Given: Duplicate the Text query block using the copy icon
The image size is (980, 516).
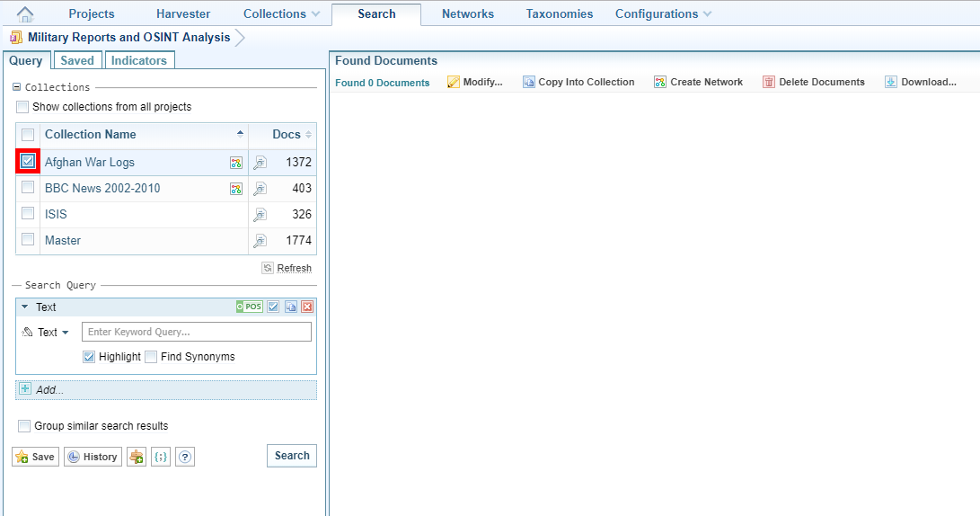Looking at the screenshot, I should [x=291, y=307].
